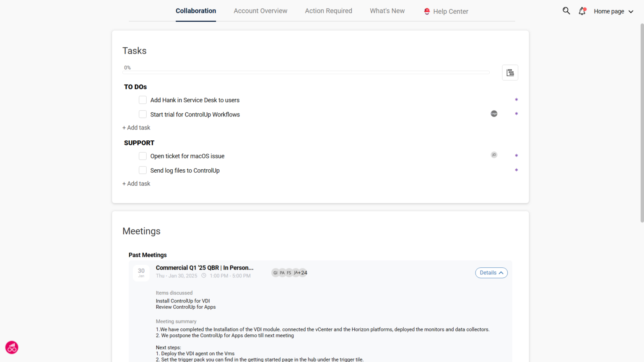This screenshot has width=644, height=362.
Task: Check the 'Send log files to ControlUp' task
Action: point(143,170)
